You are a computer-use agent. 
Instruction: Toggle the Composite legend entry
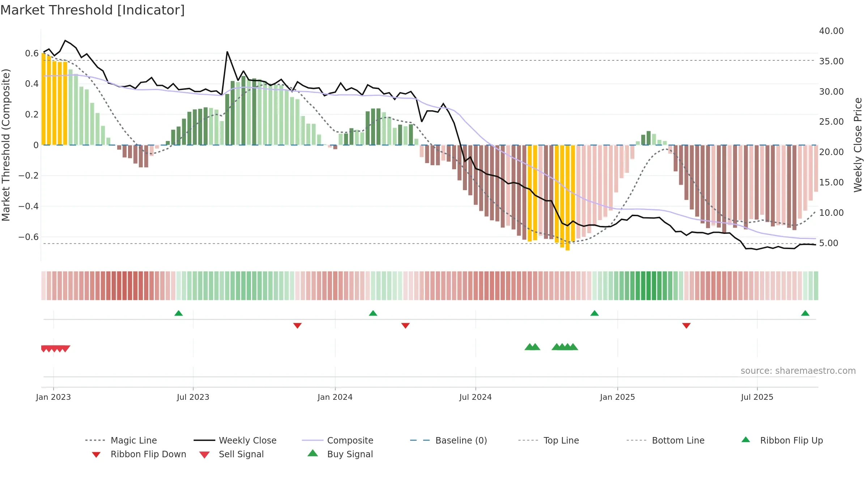pyautogui.click(x=338, y=440)
